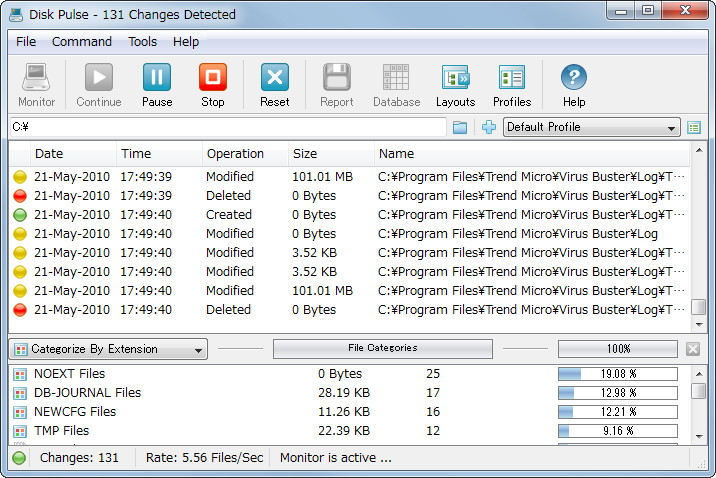Sort by the Operation column header

(245, 154)
